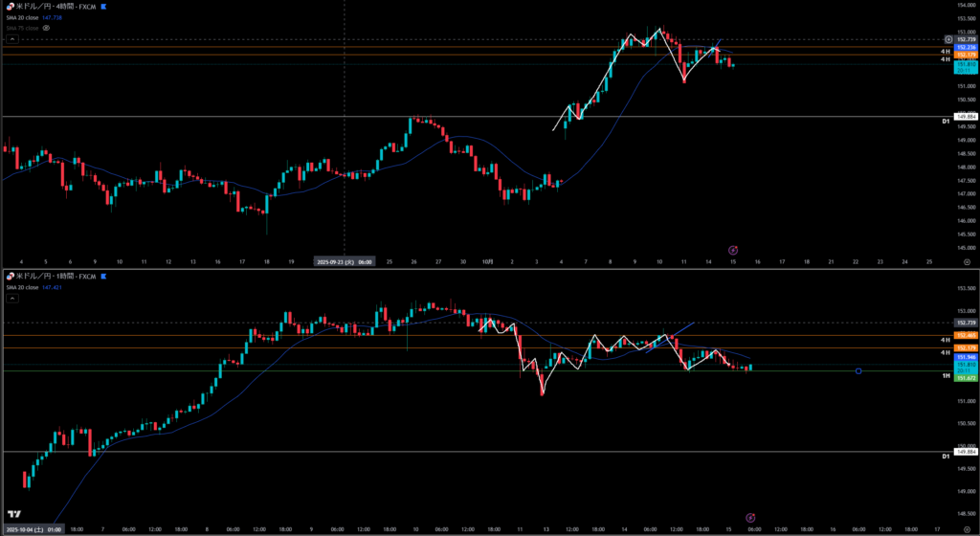Open time axis settings gear icon
The image size is (980, 536).
(965, 529)
